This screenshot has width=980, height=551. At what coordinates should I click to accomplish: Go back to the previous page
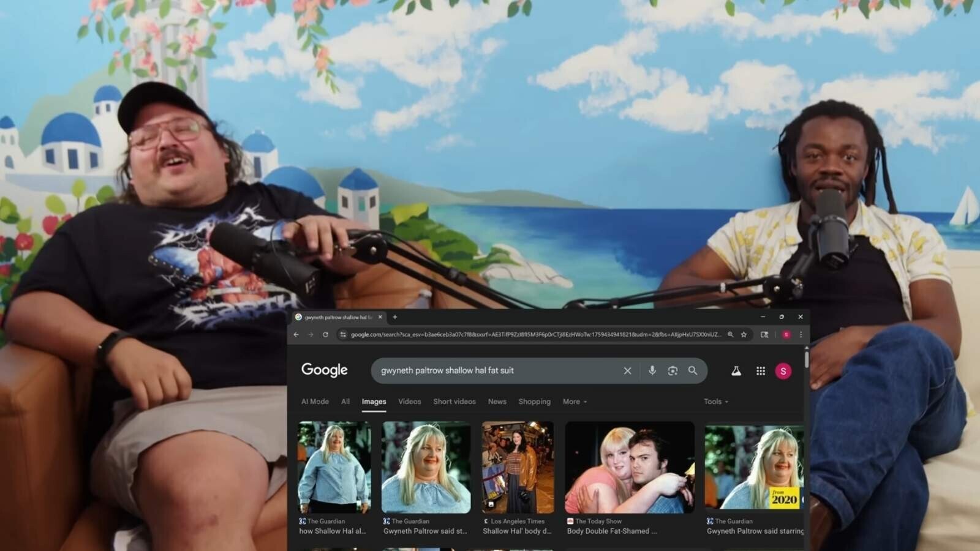(296, 334)
